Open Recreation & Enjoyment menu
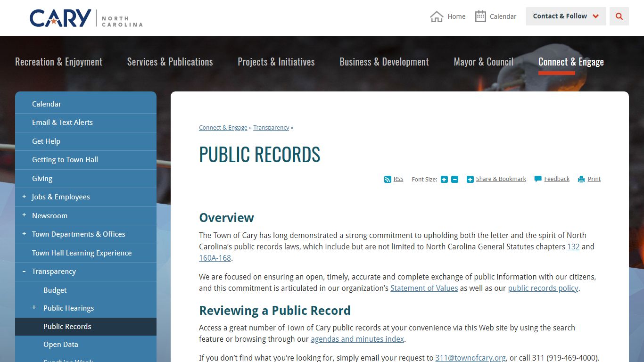The height and width of the screenshot is (362, 644). point(58,62)
